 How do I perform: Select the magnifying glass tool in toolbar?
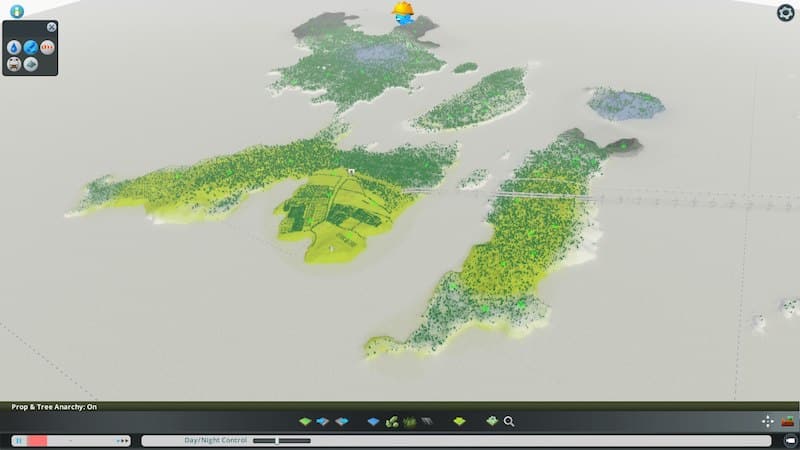[509, 421]
